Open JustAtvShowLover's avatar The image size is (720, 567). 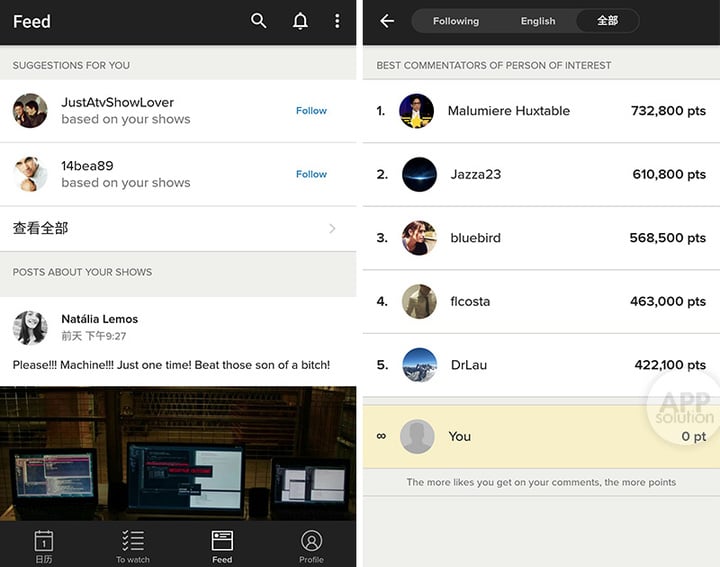tap(30, 111)
